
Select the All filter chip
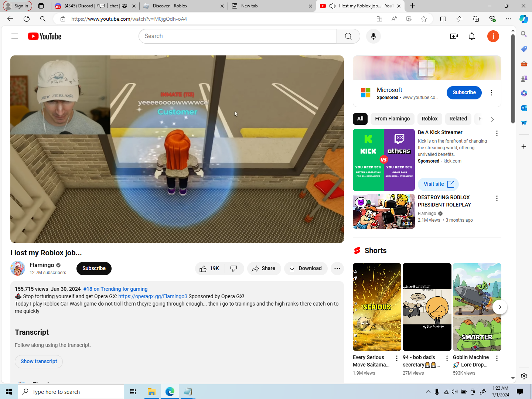pos(360,119)
